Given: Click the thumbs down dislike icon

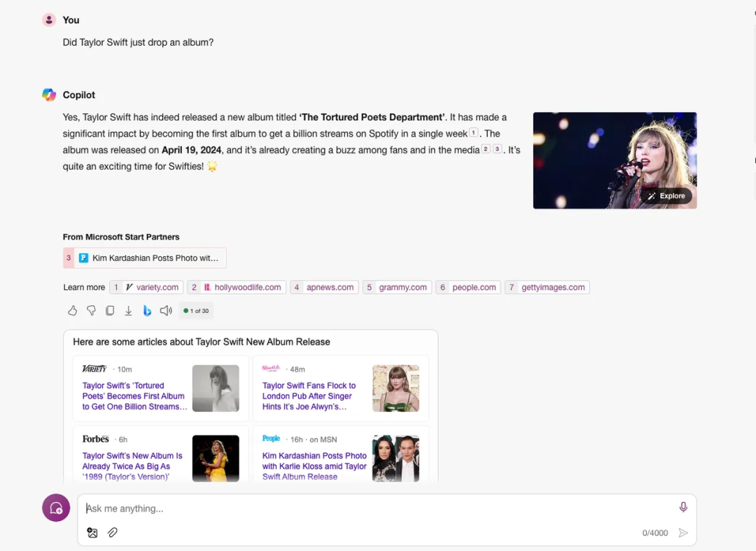Looking at the screenshot, I should [91, 311].
